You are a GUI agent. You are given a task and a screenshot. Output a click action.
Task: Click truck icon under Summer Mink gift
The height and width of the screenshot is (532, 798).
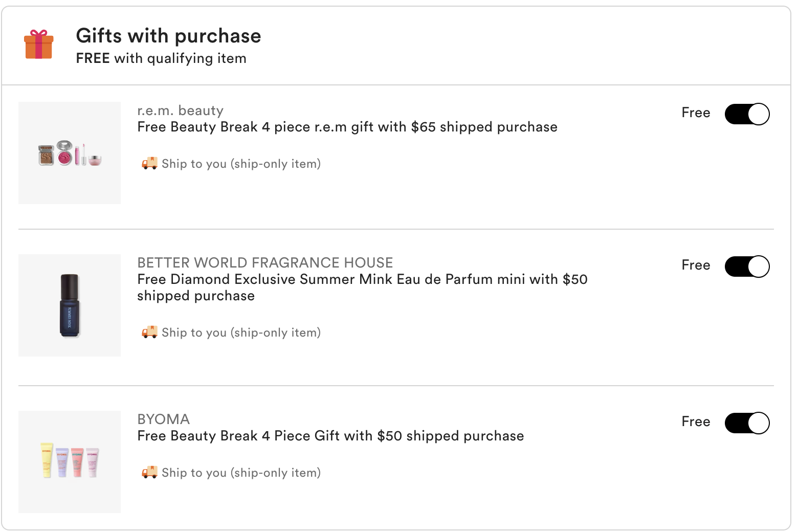pos(149,332)
